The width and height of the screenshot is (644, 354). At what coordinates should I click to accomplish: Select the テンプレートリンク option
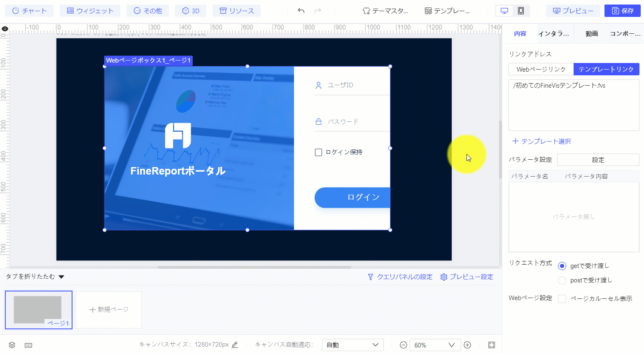pos(606,69)
